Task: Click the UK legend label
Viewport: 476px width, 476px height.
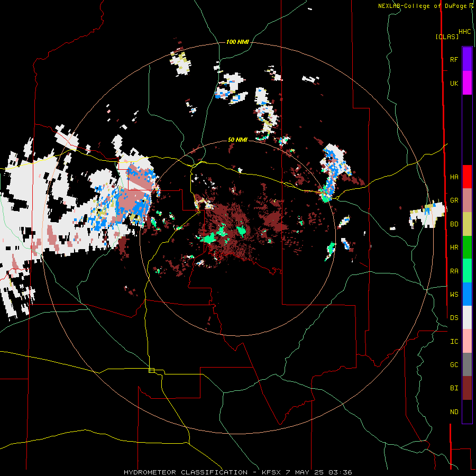Action: coord(454,83)
